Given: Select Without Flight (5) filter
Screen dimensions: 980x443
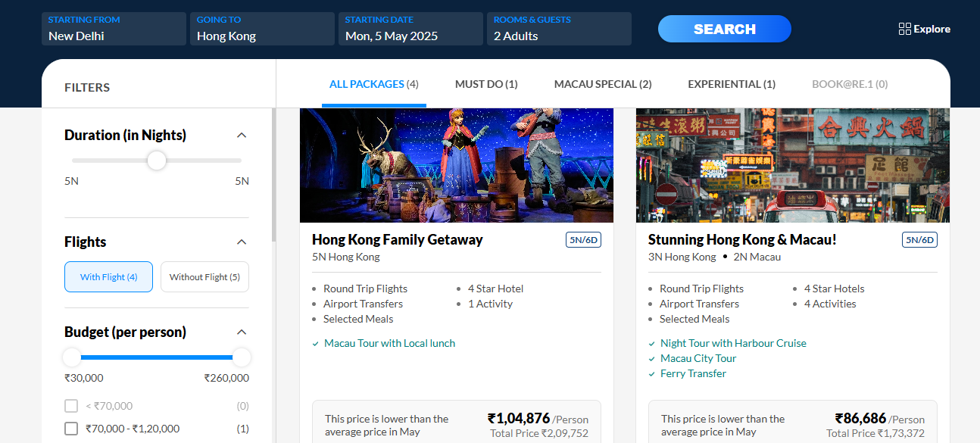Looking at the screenshot, I should pyautogui.click(x=204, y=277).
